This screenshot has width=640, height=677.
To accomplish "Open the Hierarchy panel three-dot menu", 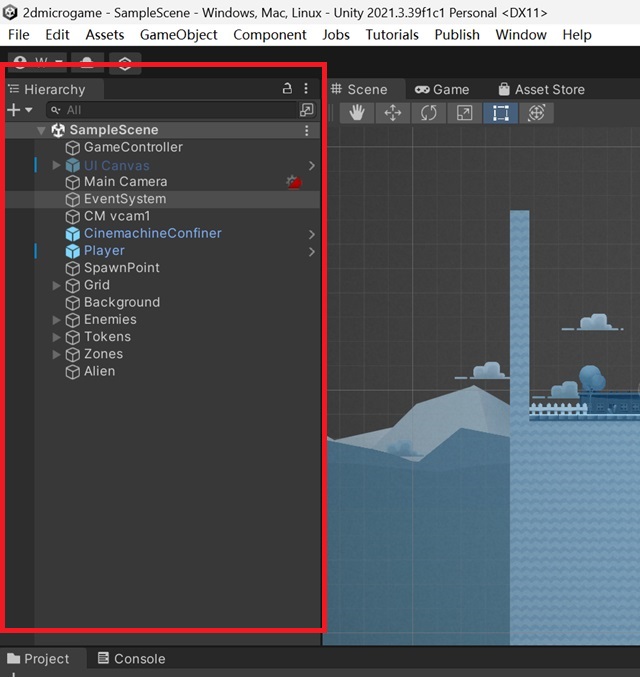I will [x=306, y=89].
